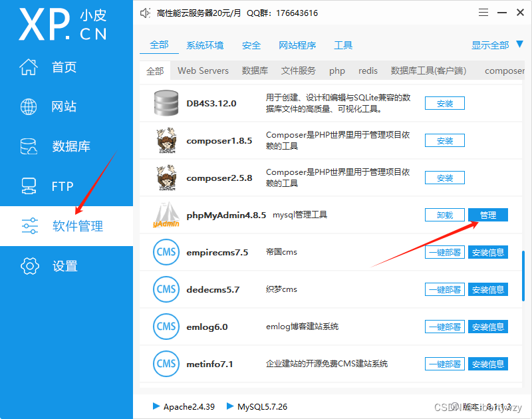
Task: Select the 全部 sub-filter tab
Action: click(155, 71)
